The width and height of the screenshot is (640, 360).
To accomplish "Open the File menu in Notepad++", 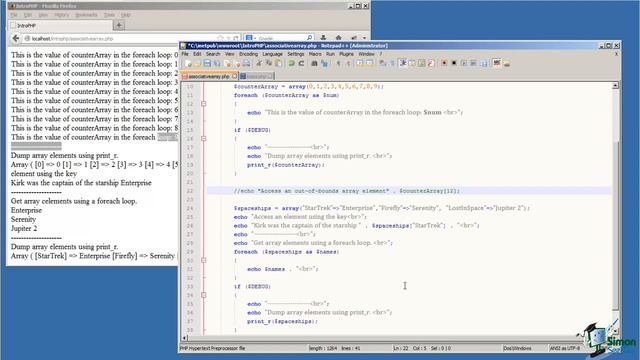I will click(x=185, y=54).
